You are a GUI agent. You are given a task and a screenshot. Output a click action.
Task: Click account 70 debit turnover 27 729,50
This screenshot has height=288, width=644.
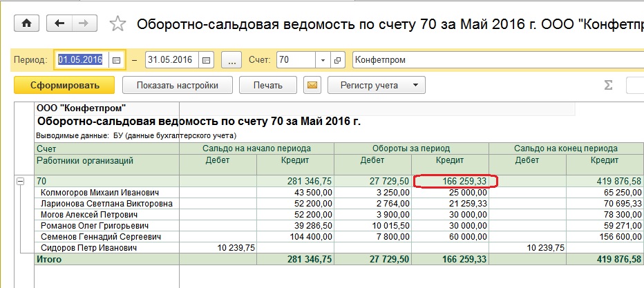(373, 181)
